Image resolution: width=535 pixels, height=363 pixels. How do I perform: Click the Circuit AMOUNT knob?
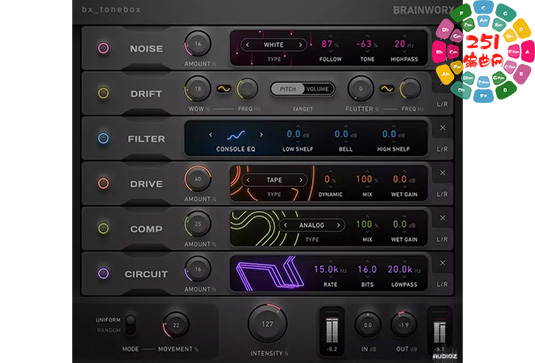coord(198,269)
